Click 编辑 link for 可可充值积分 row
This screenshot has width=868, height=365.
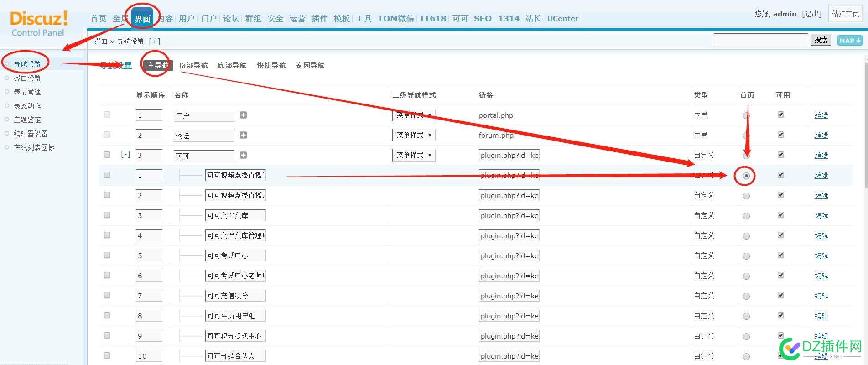click(x=821, y=296)
